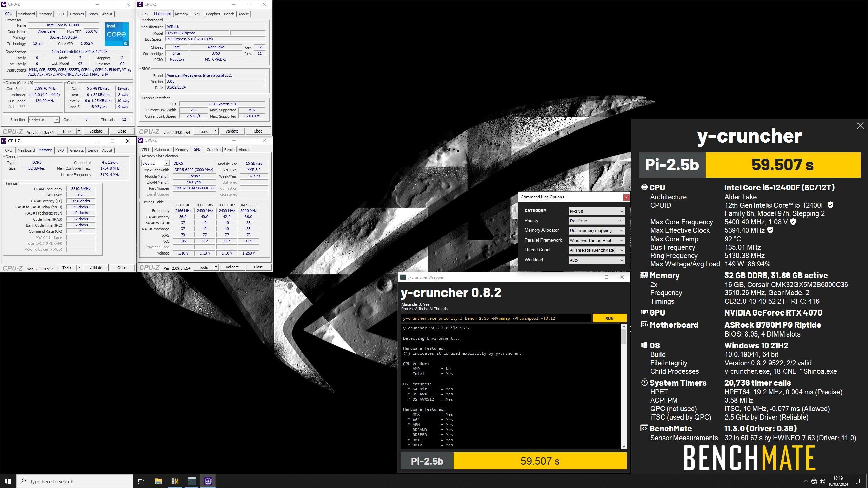Image resolution: width=868 pixels, height=488 pixels.
Task: Click the 59.507 s result in wrapper window
Action: (540, 461)
